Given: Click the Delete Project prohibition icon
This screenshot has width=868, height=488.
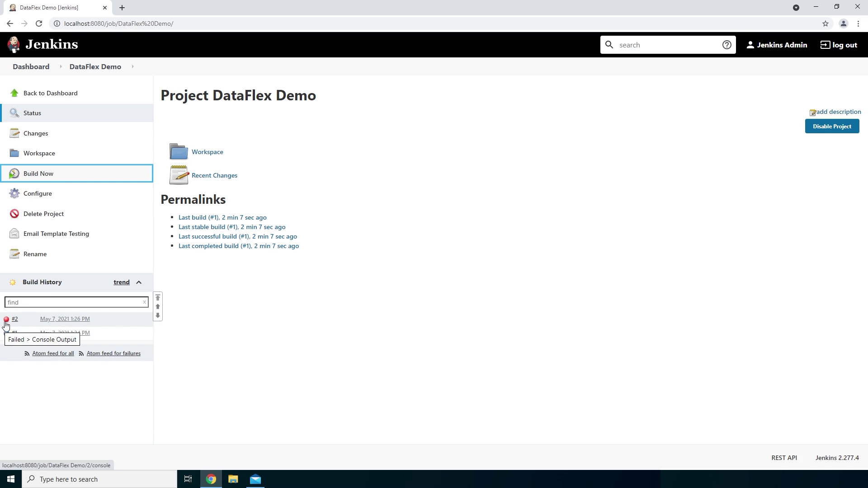Looking at the screenshot, I should pyautogui.click(x=14, y=214).
